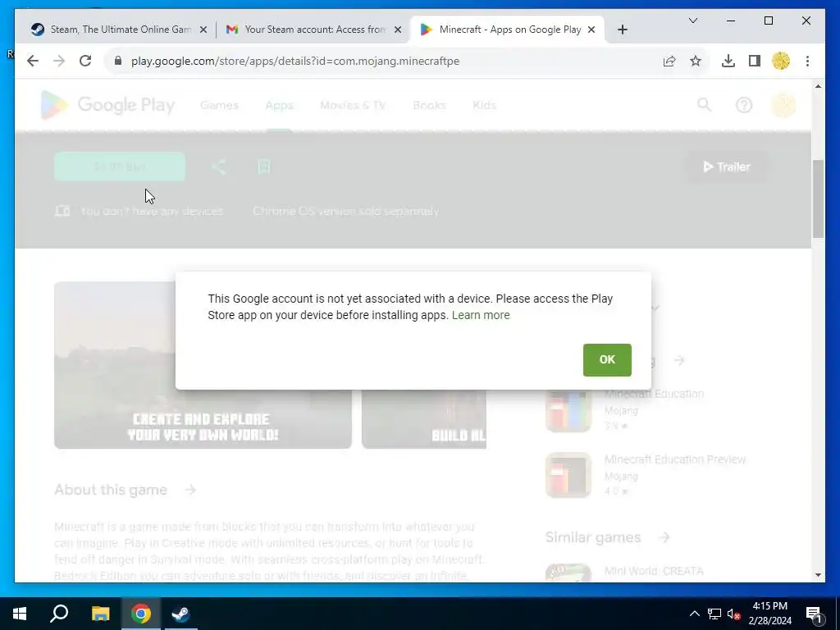Click OK in the device warning dialog
The image size is (840, 630).
tap(607, 359)
